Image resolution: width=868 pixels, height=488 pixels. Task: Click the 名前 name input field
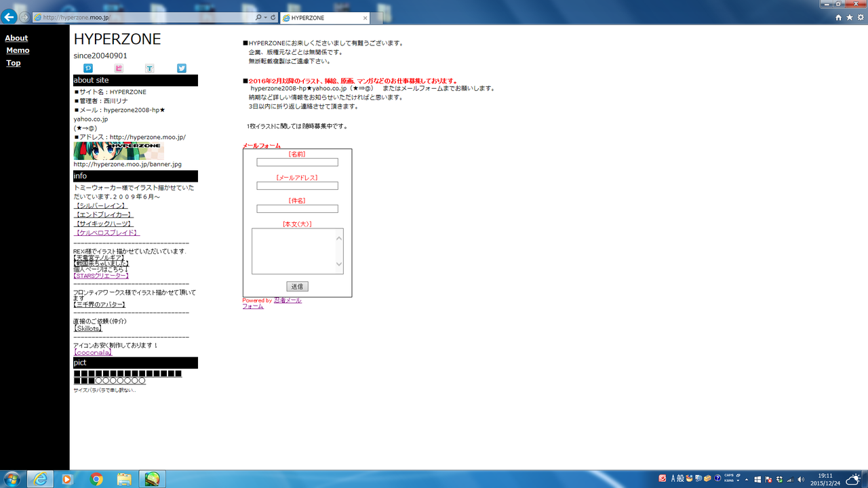pos(297,163)
